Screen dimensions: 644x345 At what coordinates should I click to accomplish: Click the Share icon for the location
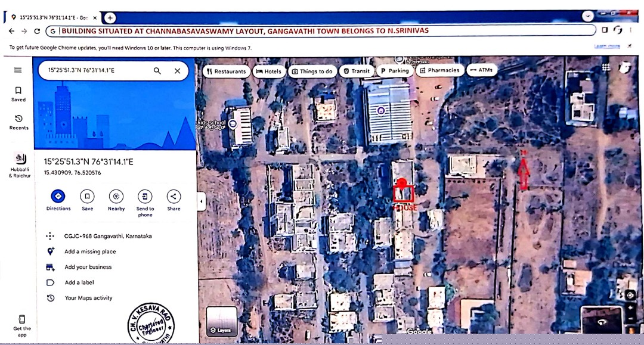point(174,197)
